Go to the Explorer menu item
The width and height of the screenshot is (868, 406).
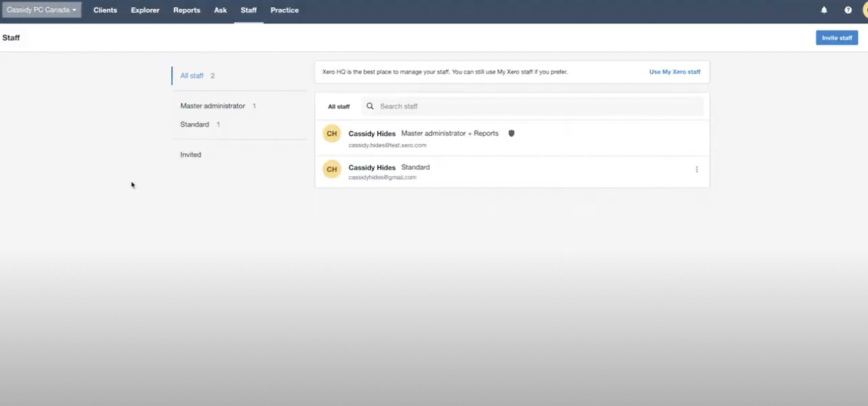coord(145,10)
